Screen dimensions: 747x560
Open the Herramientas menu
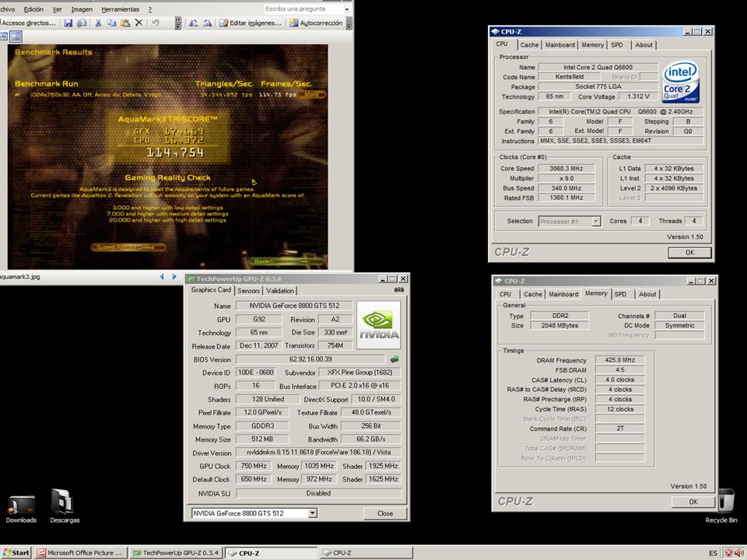pos(120,9)
